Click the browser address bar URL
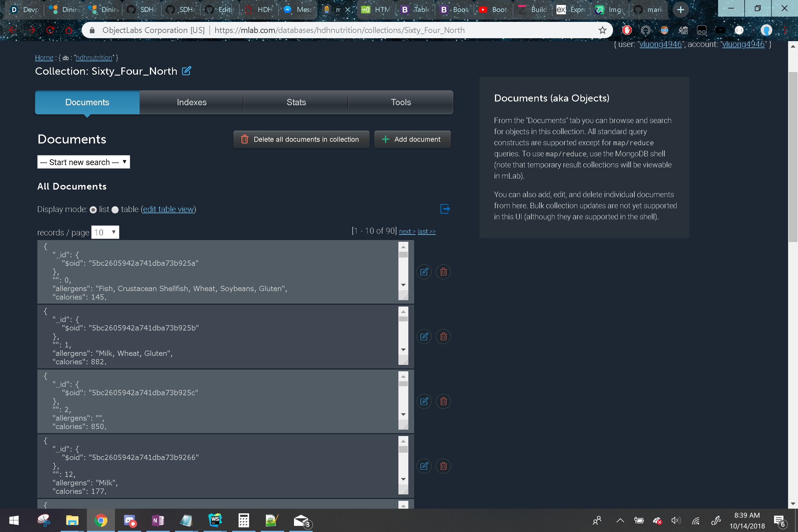 [339, 30]
